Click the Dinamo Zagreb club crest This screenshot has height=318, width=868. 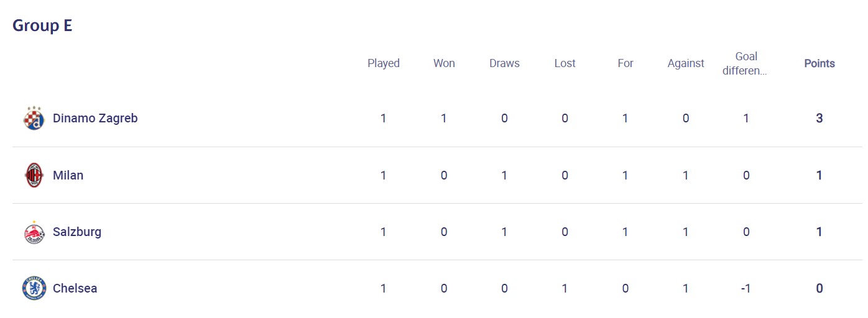pyautogui.click(x=34, y=118)
